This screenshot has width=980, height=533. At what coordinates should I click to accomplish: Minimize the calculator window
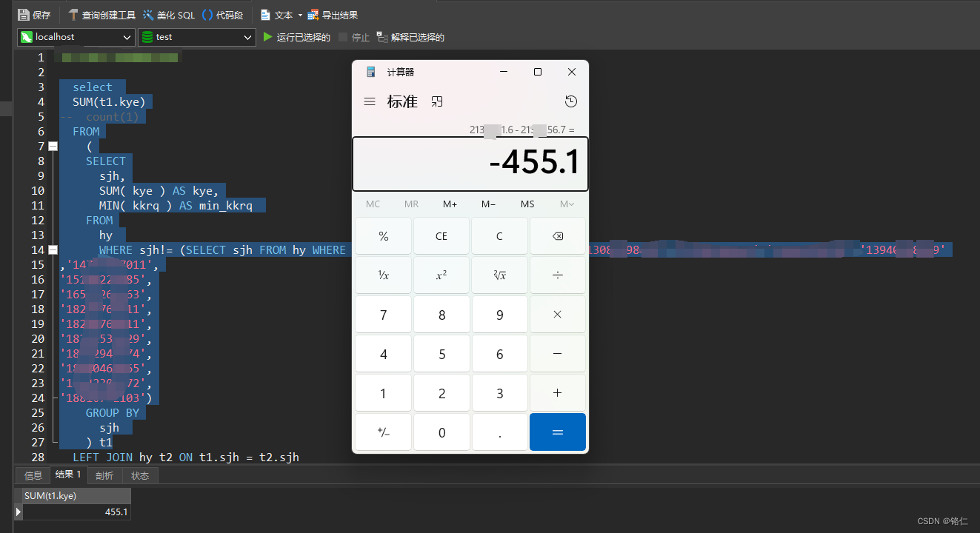504,72
